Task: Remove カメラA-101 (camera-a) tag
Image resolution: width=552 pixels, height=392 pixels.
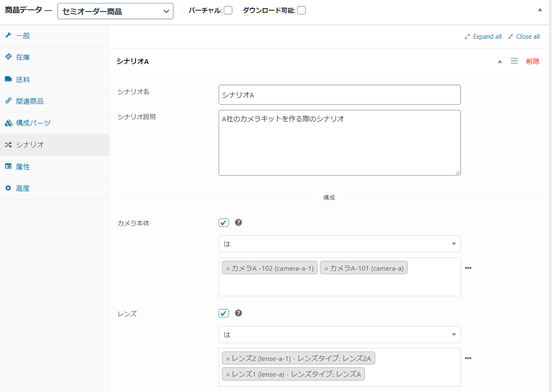Action: coord(326,268)
